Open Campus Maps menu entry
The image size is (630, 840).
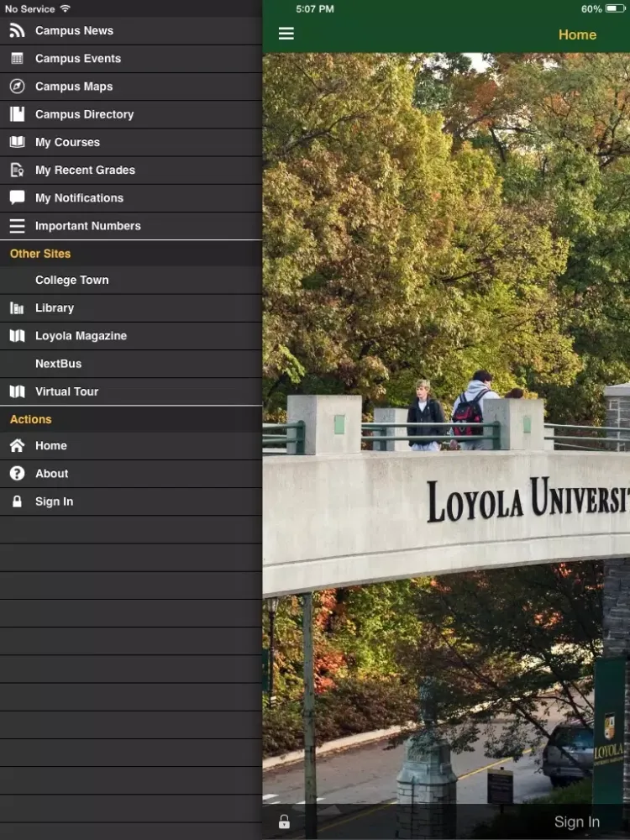pos(131,87)
